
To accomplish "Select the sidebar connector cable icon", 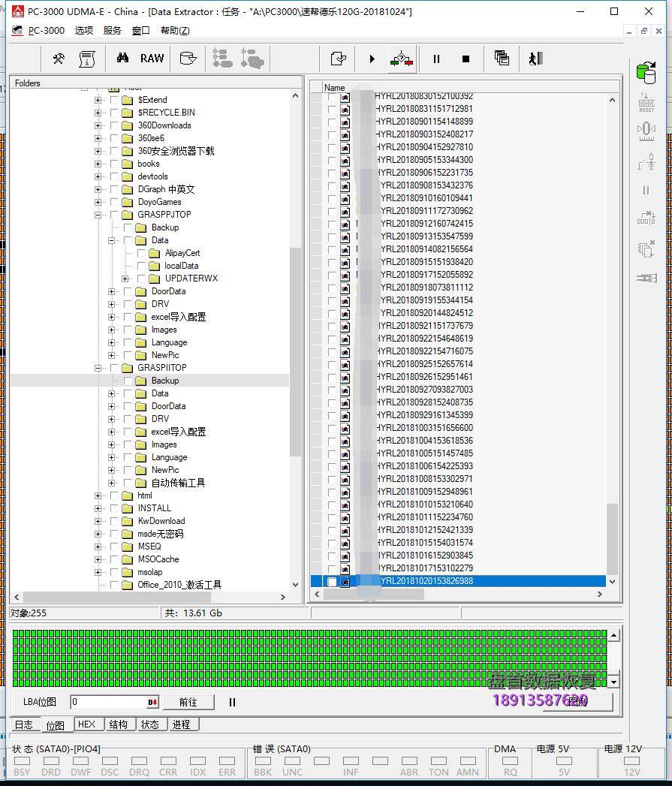I will 646,278.
